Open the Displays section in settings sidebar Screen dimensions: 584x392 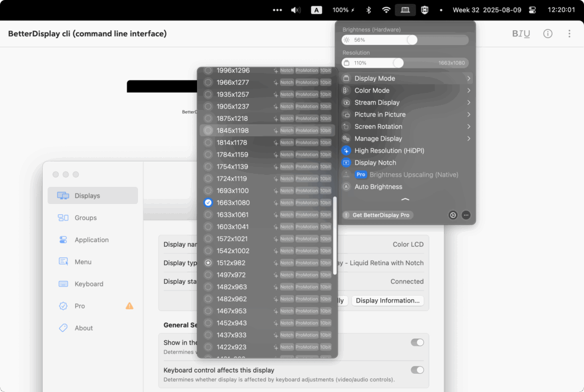tap(93, 195)
